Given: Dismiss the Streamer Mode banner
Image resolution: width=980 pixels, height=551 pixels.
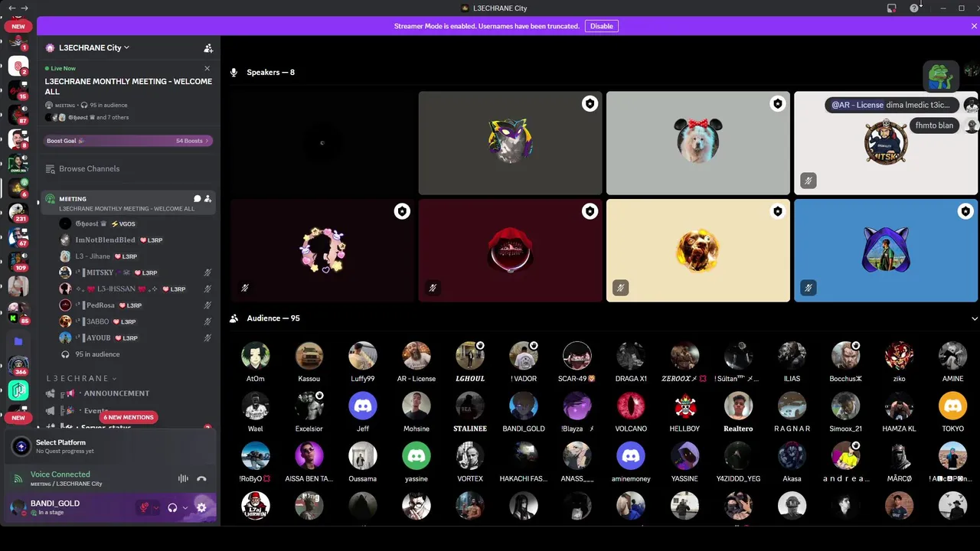Looking at the screenshot, I should coord(974,26).
